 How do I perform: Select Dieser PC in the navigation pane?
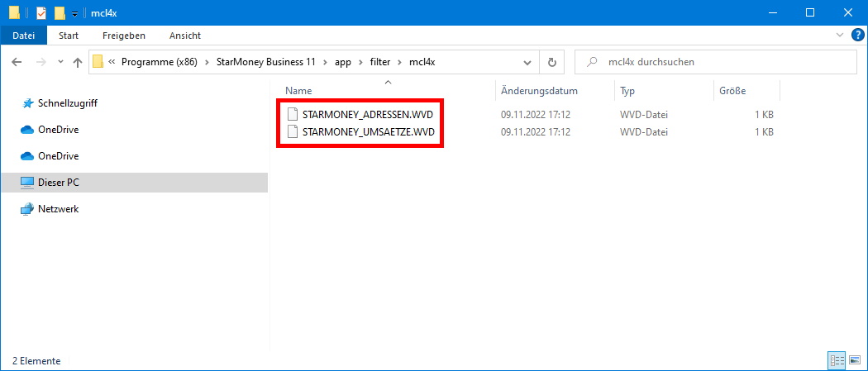tap(134, 182)
